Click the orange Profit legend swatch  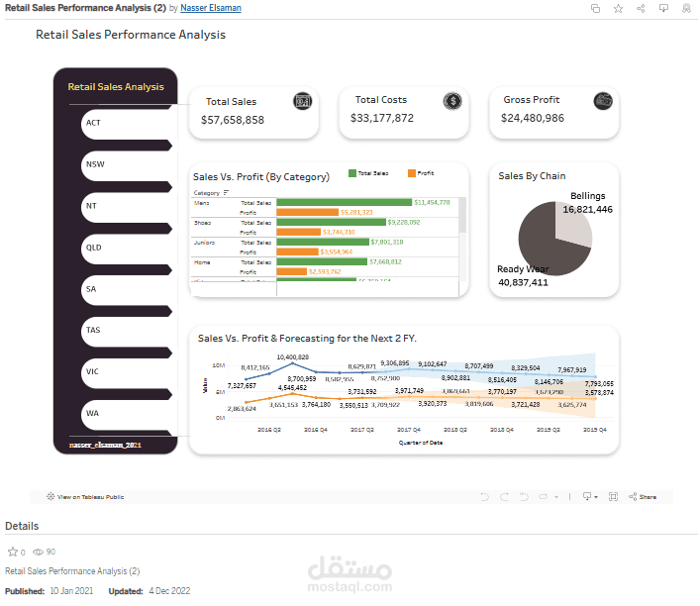412,173
